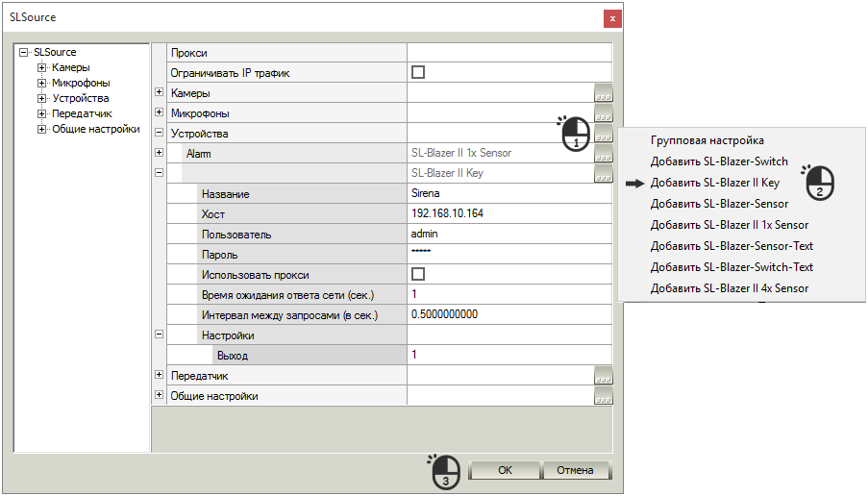Screen dimensions: 868x496
Task: Expand the Камеры node in the tree
Action: tap(41, 67)
